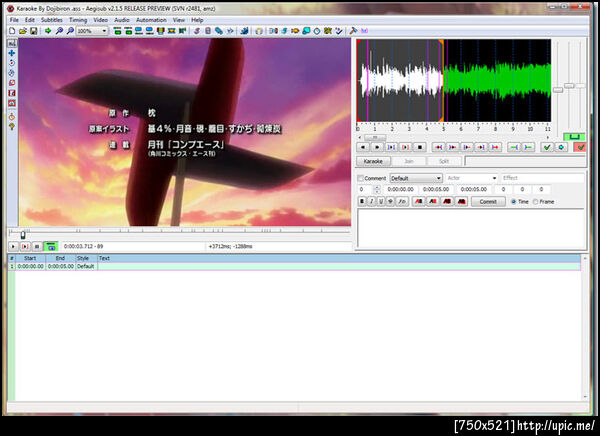Open the Video menu
This screenshot has height=436, width=600.
[x=101, y=20]
